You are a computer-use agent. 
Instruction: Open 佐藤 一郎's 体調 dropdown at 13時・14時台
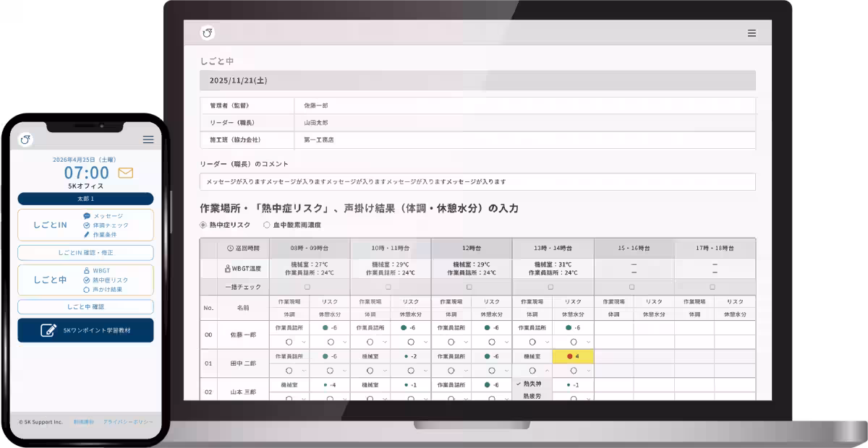click(532, 342)
